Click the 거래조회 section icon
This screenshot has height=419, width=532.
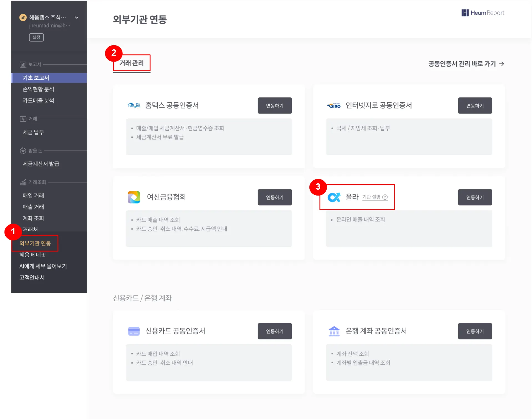click(23, 182)
